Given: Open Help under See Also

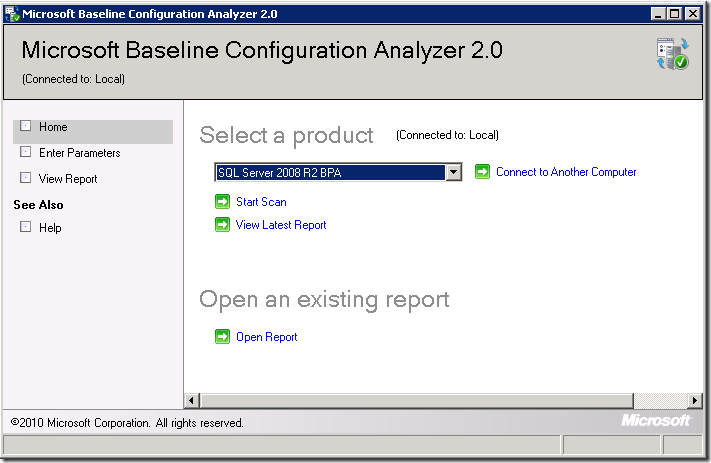Looking at the screenshot, I should (x=50, y=228).
